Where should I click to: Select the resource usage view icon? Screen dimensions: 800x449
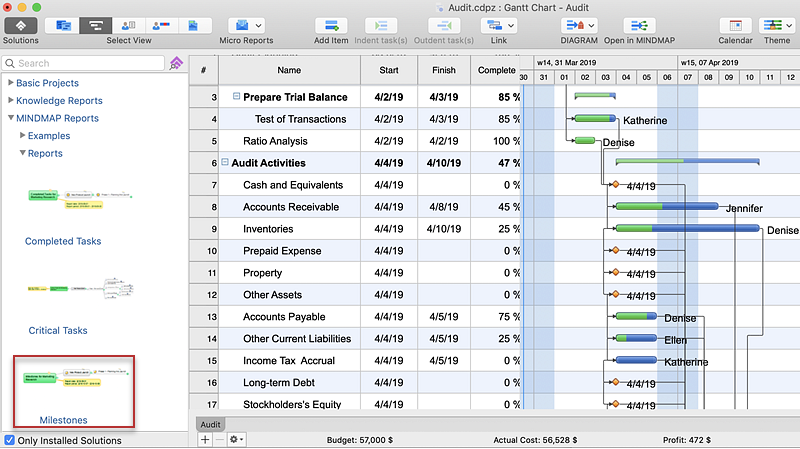pyautogui.click(x=161, y=26)
